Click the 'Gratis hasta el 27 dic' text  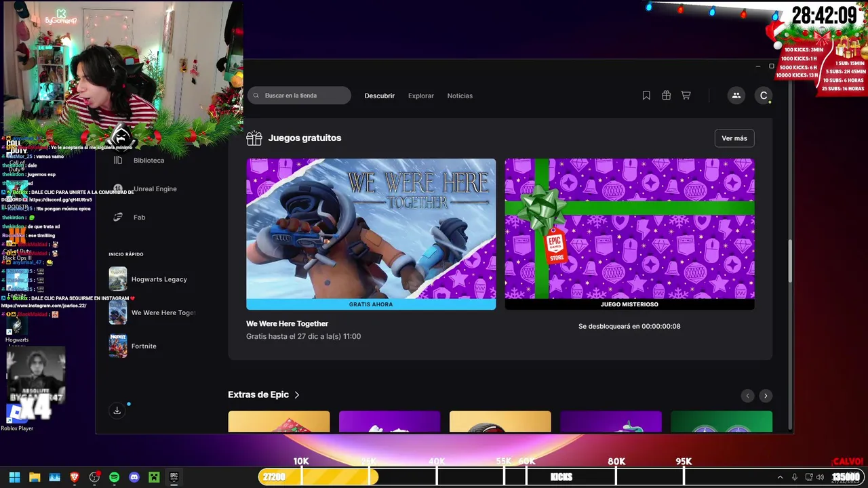303,336
